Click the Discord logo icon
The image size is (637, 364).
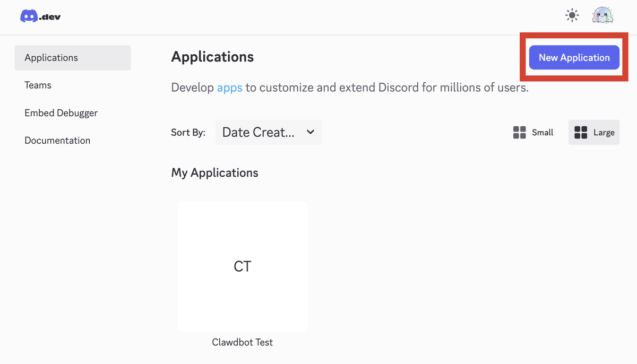pos(29,16)
